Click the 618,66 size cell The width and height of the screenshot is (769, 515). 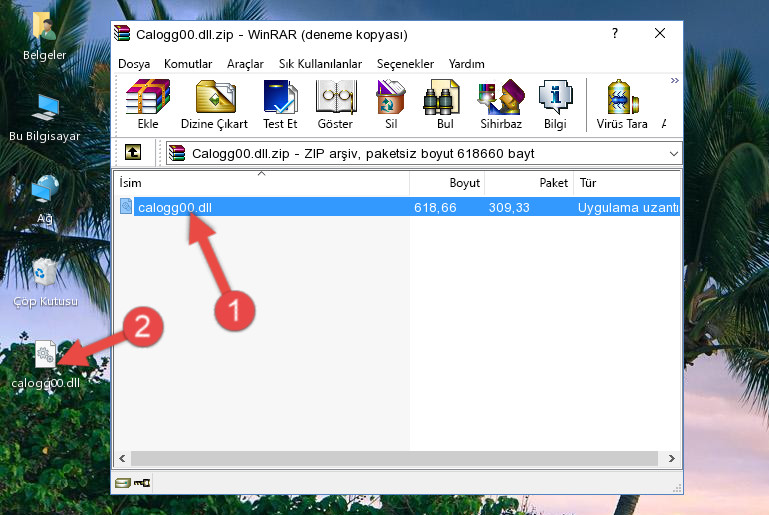pyautogui.click(x=435, y=207)
